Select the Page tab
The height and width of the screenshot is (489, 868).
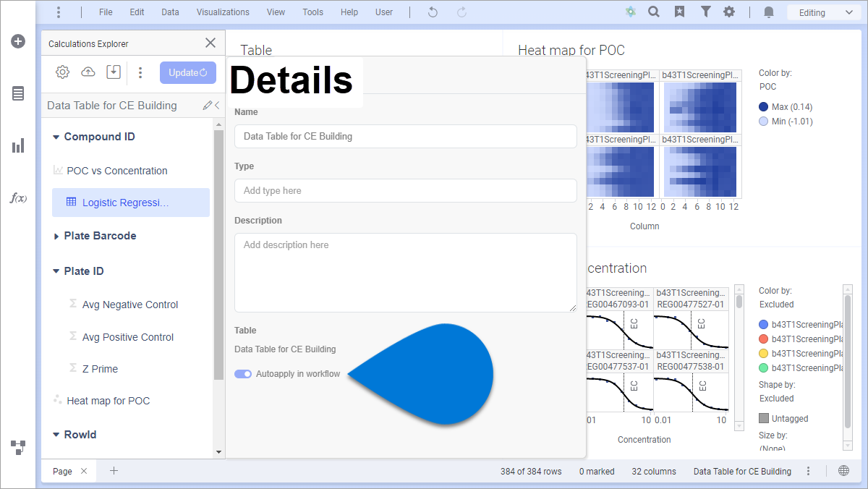(x=62, y=471)
